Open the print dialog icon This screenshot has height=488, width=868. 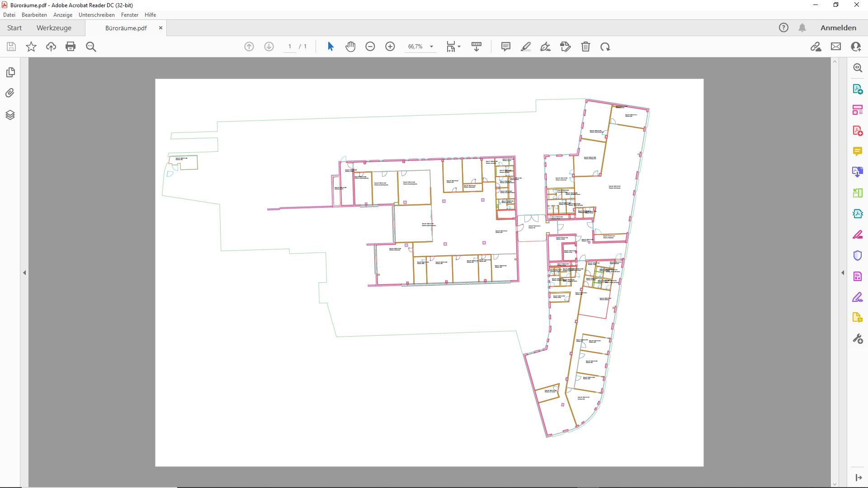[71, 47]
